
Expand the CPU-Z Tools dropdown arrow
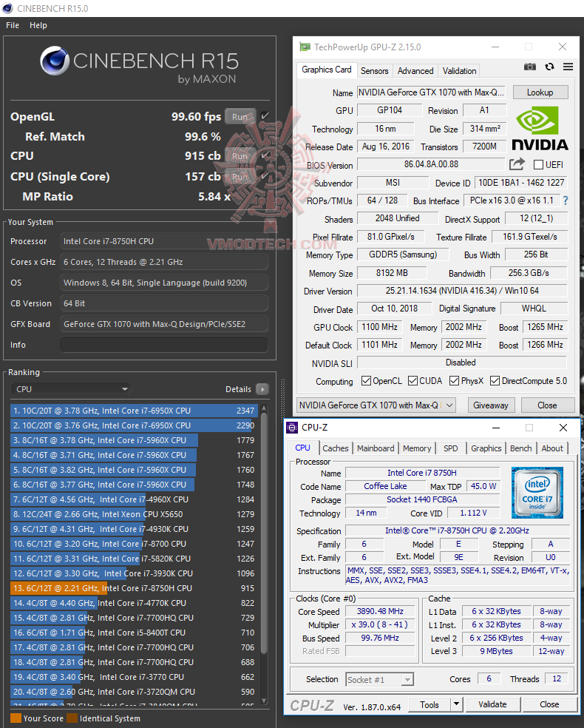tap(456, 704)
